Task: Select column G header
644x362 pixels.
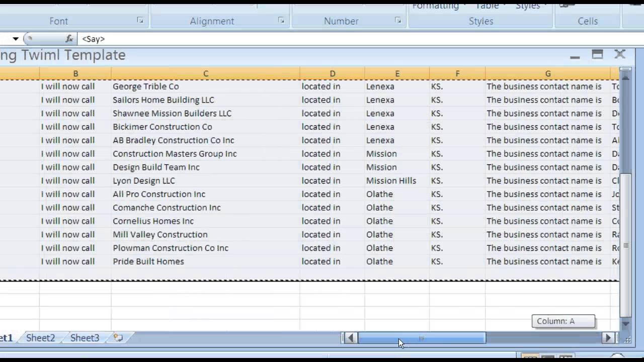Action: [548, 74]
